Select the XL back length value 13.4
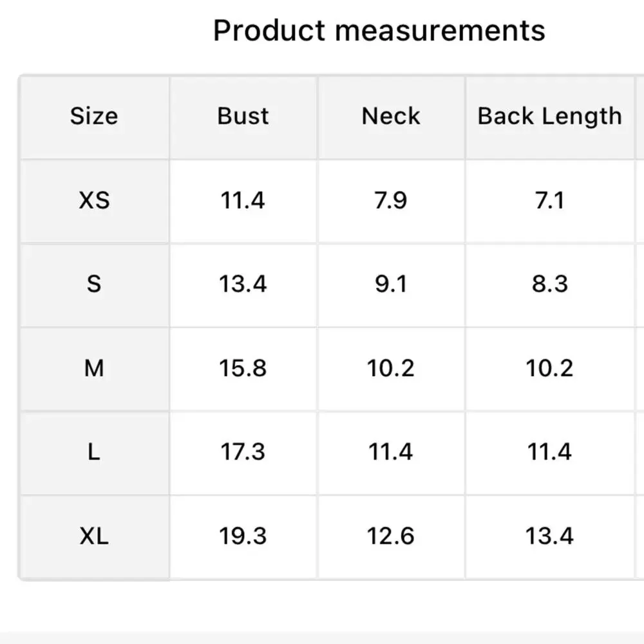 coord(549,536)
